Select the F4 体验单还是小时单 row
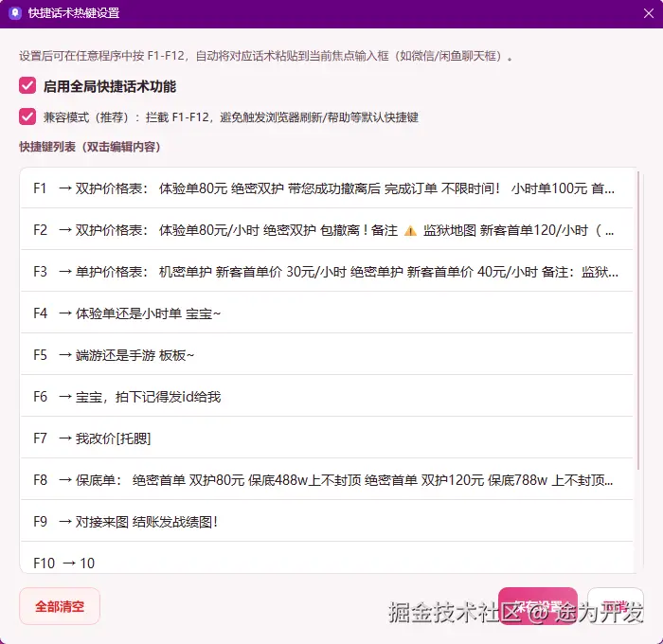 pos(327,313)
